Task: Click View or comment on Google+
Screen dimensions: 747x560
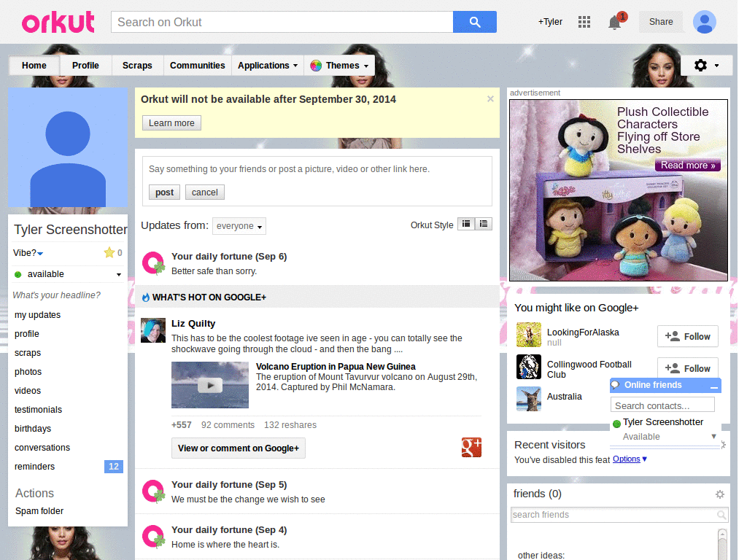Action: 239,448
